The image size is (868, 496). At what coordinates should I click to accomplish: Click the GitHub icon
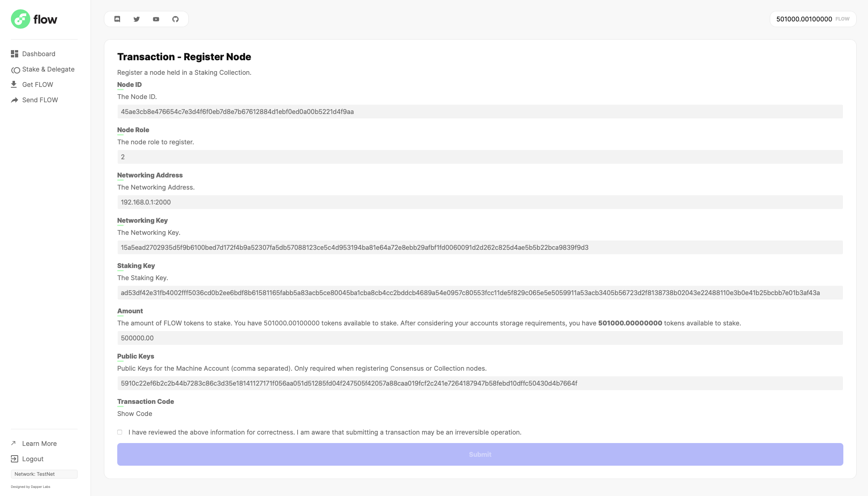[175, 19]
